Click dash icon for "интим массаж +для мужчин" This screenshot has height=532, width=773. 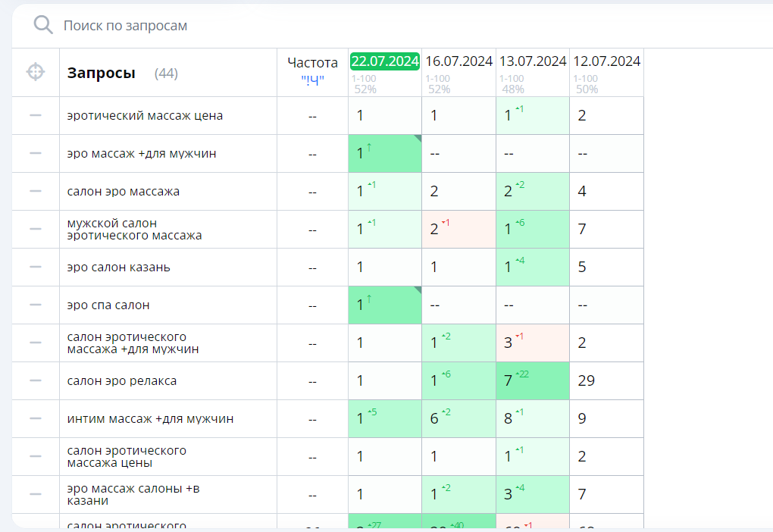[36, 418]
